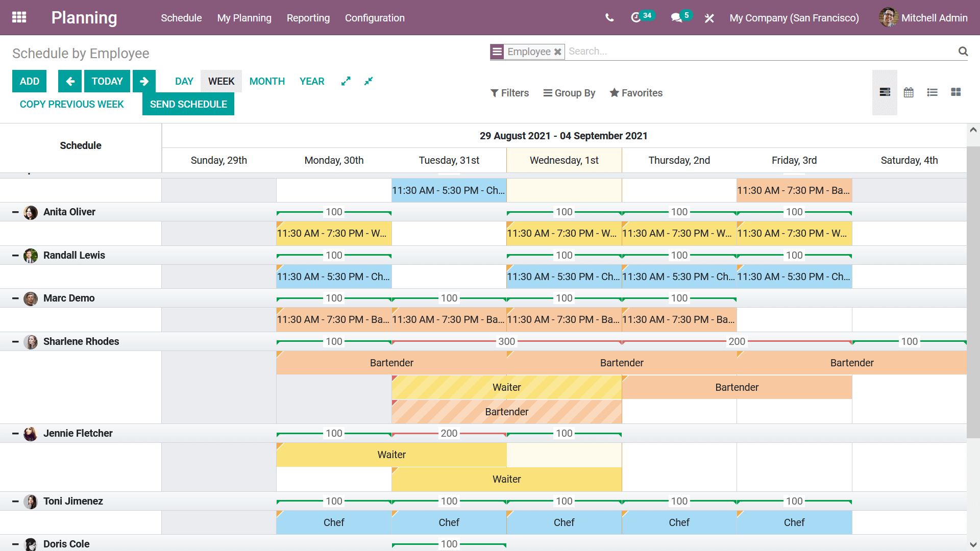Switch to kanban view icon

pos(955,92)
